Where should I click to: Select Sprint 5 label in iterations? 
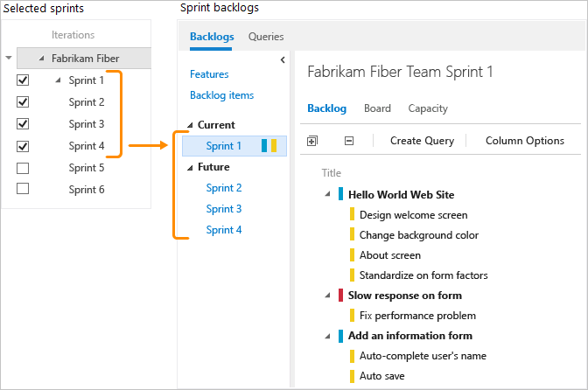pyautogui.click(x=87, y=168)
